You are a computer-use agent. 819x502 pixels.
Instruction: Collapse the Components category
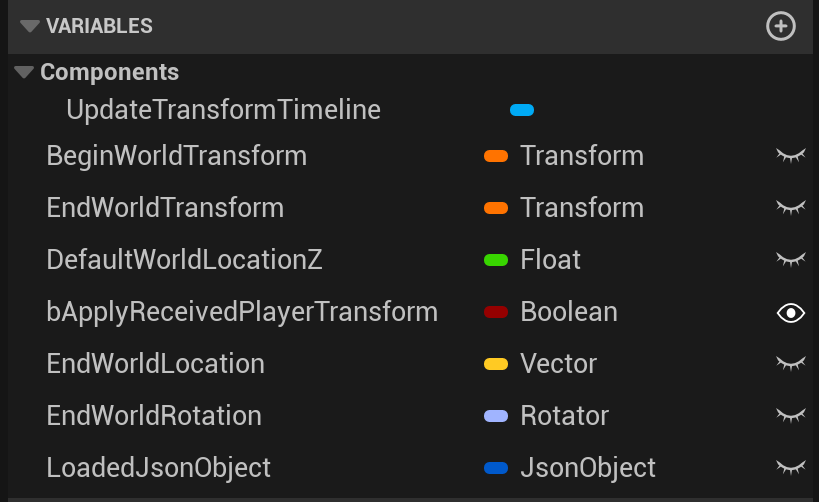tap(24, 73)
